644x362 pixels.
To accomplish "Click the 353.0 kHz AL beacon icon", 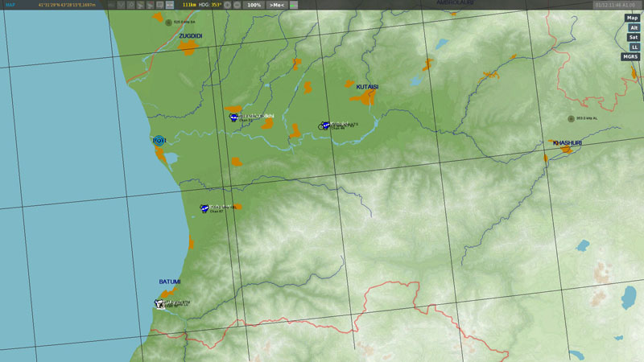I will (571, 119).
